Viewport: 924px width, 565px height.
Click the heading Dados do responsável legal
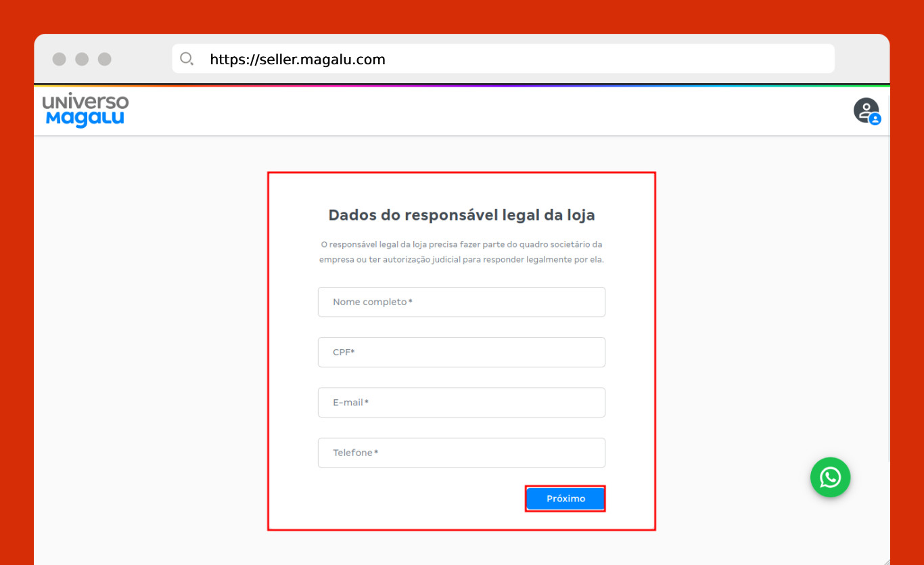click(x=461, y=215)
